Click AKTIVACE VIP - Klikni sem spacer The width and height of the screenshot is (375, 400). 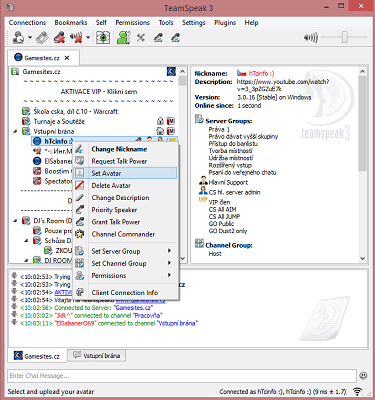click(99, 91)
